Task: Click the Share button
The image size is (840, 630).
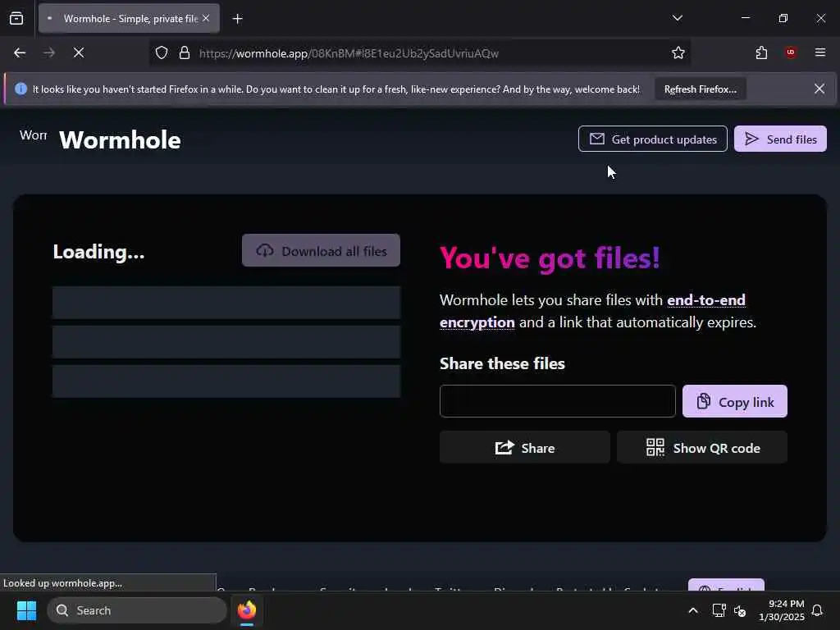Action: pos(524,447)
